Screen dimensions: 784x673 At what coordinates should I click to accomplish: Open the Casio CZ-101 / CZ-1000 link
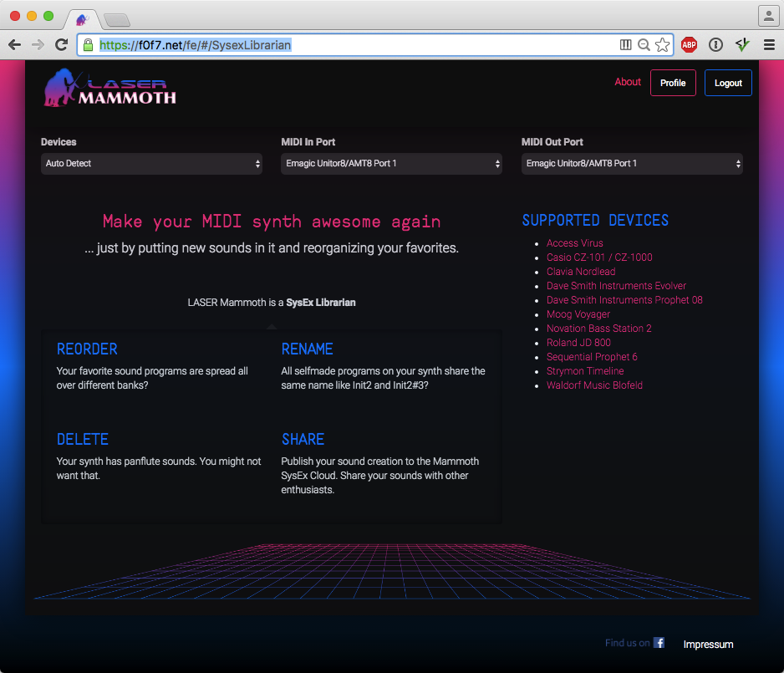pos(599,257)
